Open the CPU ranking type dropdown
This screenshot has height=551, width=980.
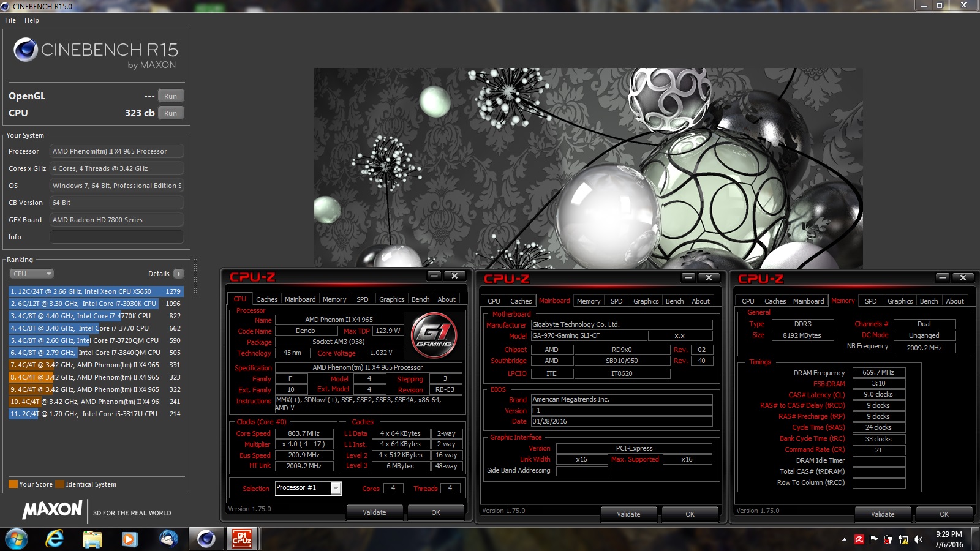(x=31, y=274)
